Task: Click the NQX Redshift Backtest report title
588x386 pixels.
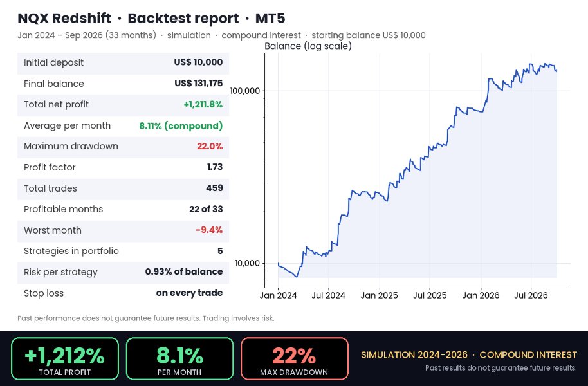Action: (151, 19)
